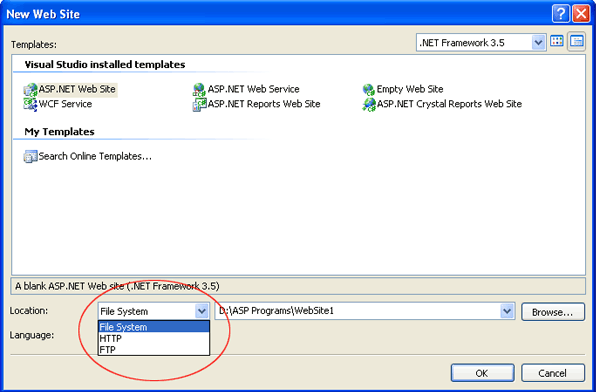Click the Empty Web Site label text
Screen dimensions: 596x392
pos(410,89)
